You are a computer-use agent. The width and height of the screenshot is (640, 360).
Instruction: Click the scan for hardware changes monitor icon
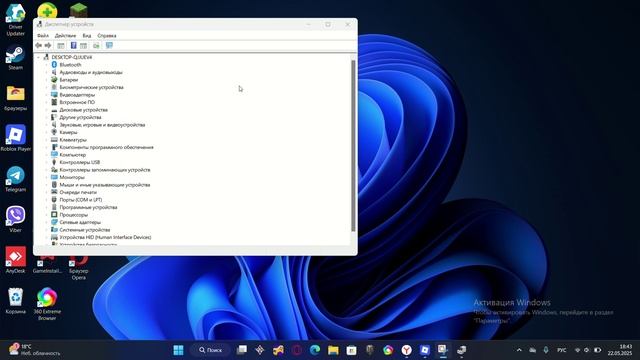[x=109, y=45]
